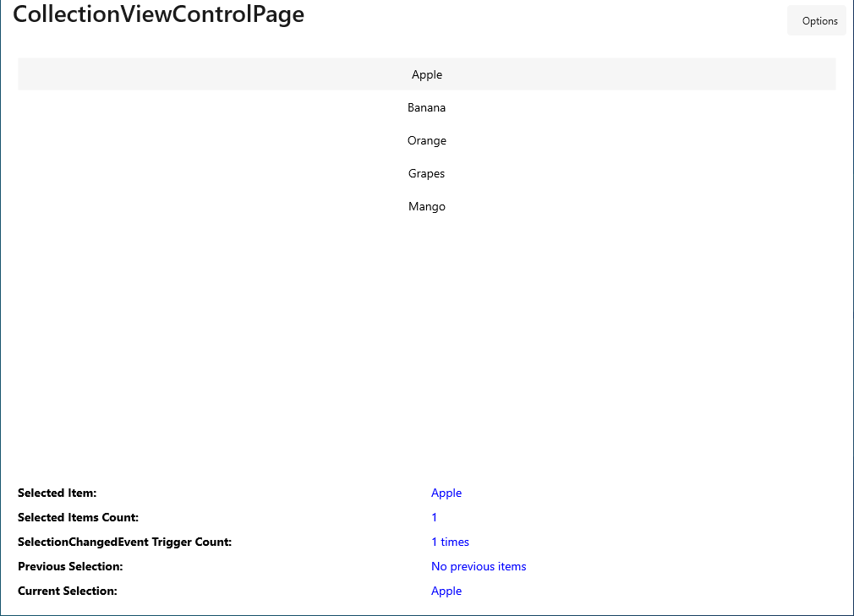Screen dimensions: 854x616
Task: Open the Options button
Action: tap(817, 20)
